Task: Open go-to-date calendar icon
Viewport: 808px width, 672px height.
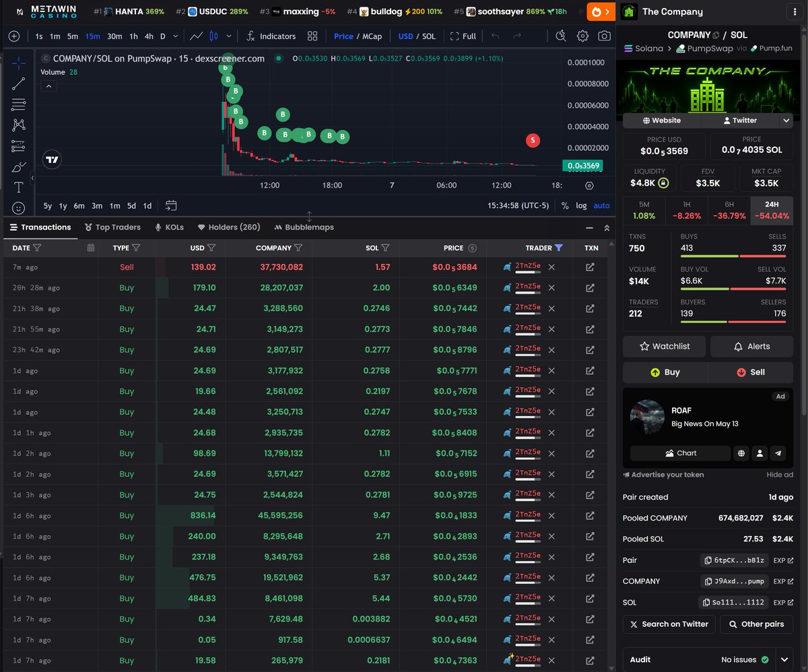Action: tap(171, 205)
